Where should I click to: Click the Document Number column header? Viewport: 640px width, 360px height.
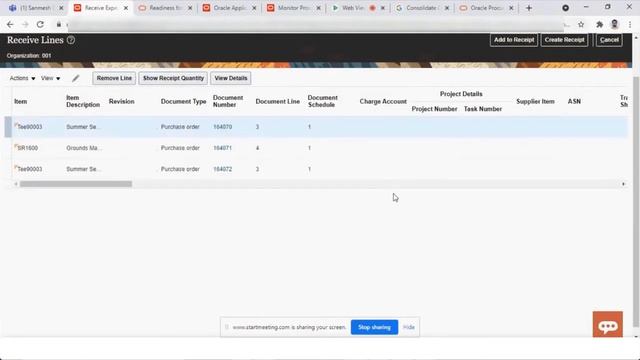(x=228, y=101)
